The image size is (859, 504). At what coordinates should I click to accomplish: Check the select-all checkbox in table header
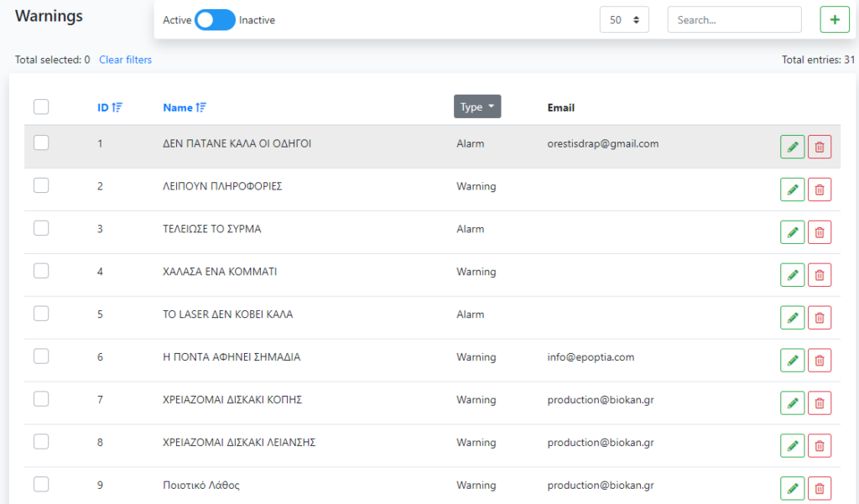(x=41, y=107)
